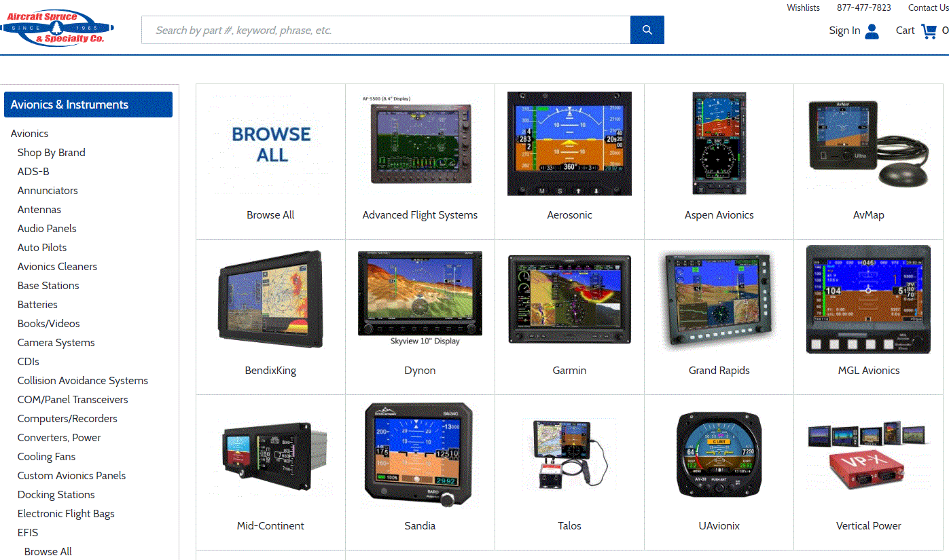The width and height of the screenshot is (949, 560).
Task: Select the EFIS sidebar category
Action: pyautogui.click(x=28, y=533)
